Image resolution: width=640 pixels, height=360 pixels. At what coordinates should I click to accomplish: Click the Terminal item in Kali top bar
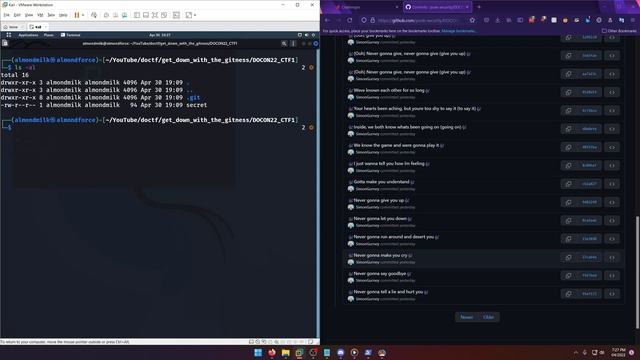71,35
